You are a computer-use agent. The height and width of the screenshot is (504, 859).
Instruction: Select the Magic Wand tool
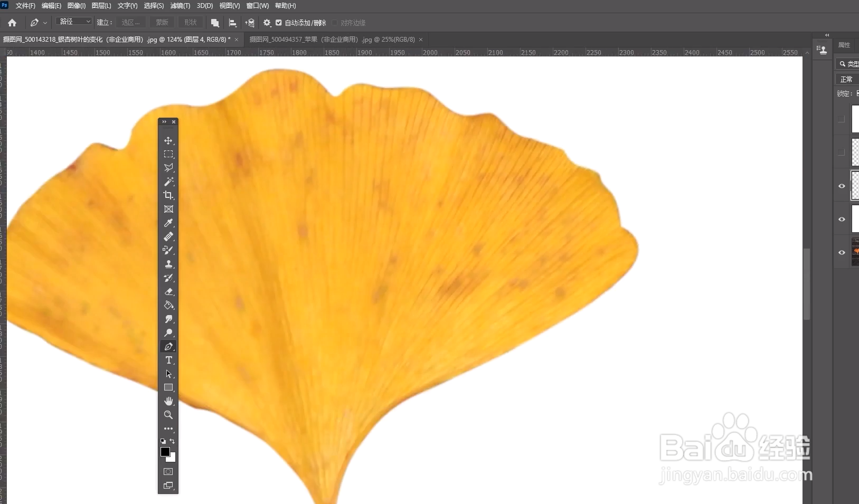point(168,182)
